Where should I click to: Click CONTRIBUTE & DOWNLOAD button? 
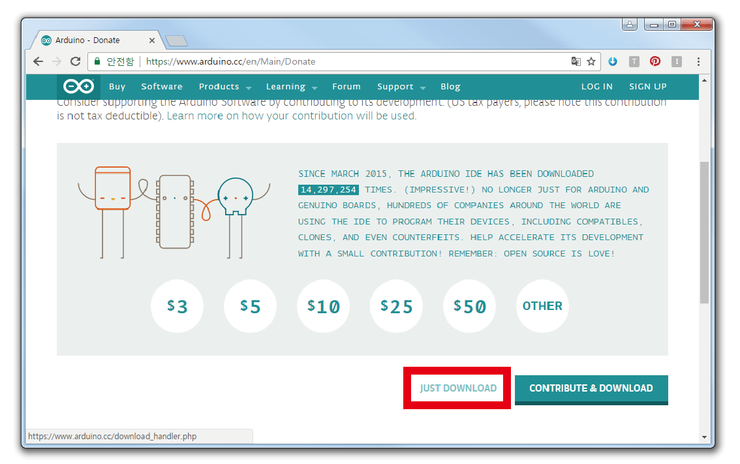(x=591, y=389)
